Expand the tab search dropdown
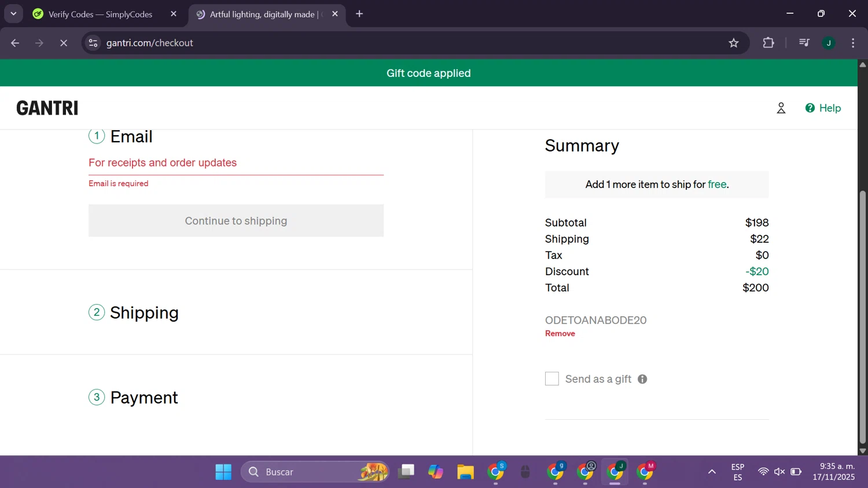 click(13, 14)
